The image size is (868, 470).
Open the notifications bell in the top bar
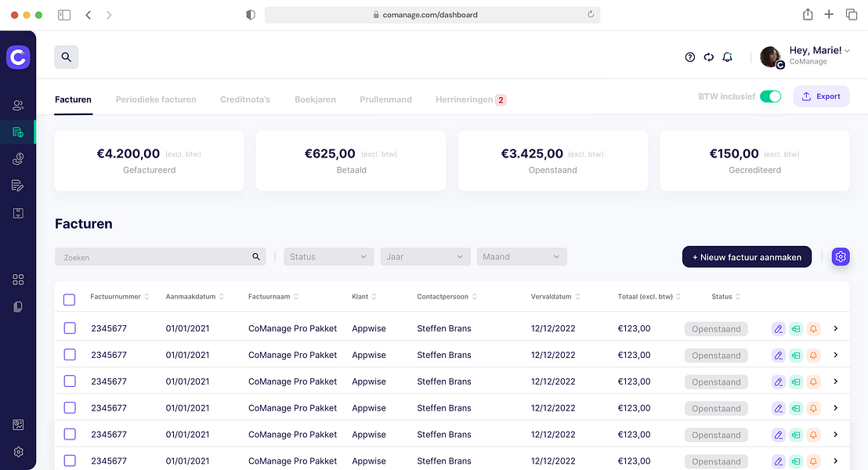pyautogui.click(x=728, y=57)
